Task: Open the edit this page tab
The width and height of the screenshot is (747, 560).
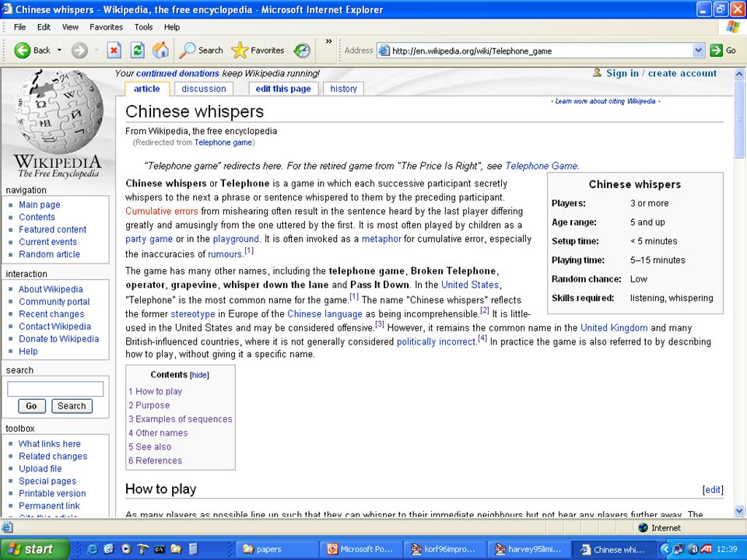Action: pos(283,89)
